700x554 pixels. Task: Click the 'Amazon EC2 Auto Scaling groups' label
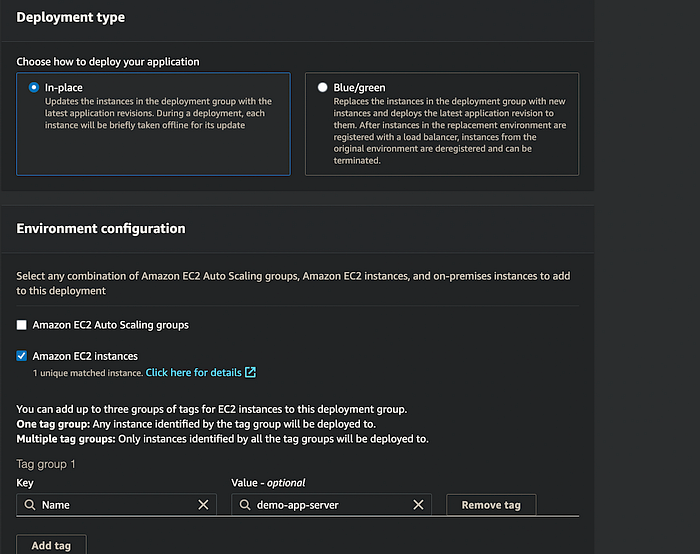pos(110,325)
